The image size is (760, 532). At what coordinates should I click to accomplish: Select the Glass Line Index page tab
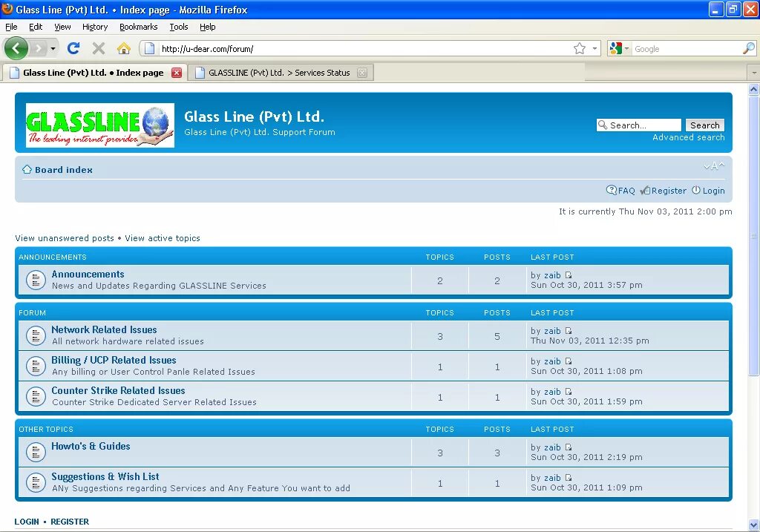coord(92,73)
